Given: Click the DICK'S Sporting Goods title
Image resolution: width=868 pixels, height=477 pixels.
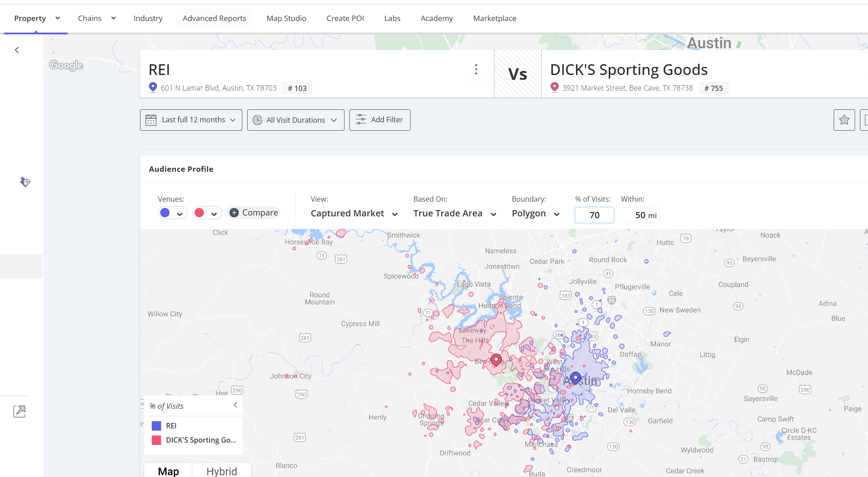Looking at the screenshot, I should click(x=629, y=70).
